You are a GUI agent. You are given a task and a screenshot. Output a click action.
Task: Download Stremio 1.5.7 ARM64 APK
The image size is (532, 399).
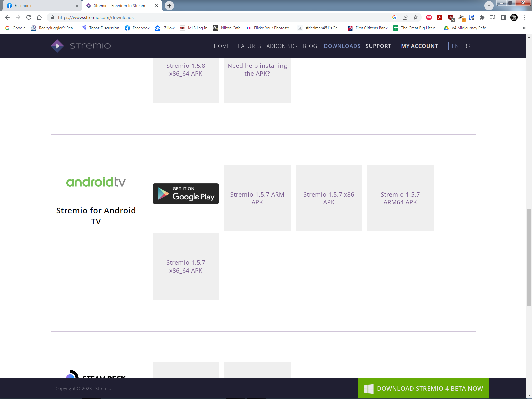(x=400, y=198)
